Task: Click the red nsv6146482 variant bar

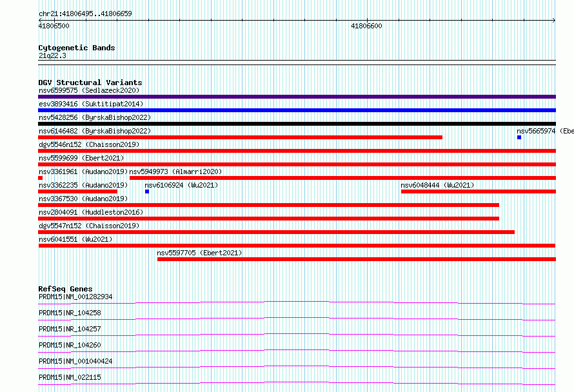Action: click(240, 137)
